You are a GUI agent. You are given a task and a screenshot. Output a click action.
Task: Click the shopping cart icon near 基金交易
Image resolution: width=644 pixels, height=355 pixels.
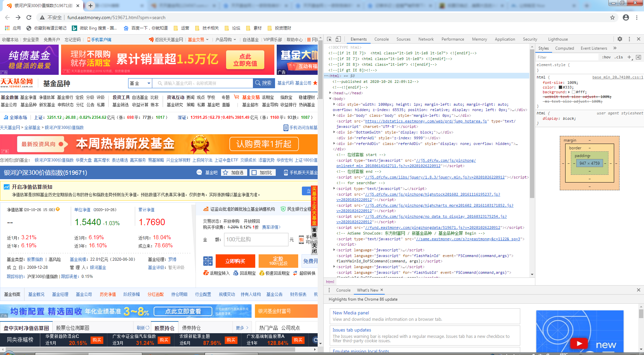pos(236,97)
